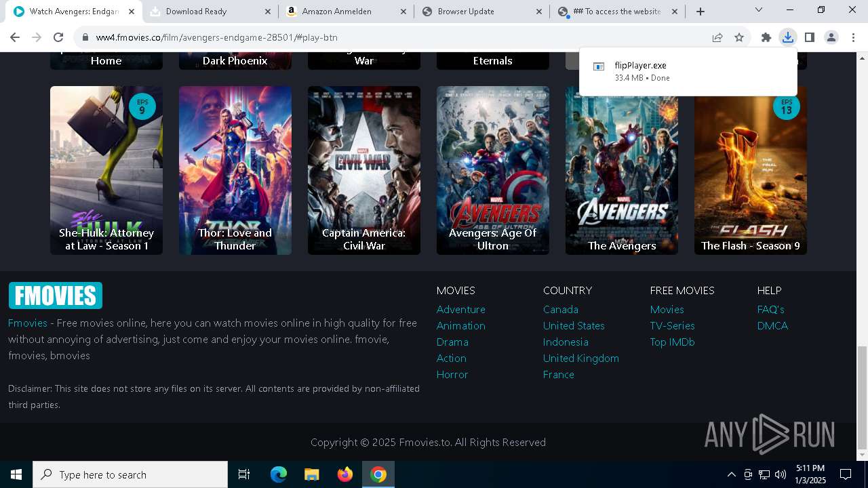Launch Microsoft Edge from the taskbar
Viewport: 868px width, 488px height.
pos(279,474)
